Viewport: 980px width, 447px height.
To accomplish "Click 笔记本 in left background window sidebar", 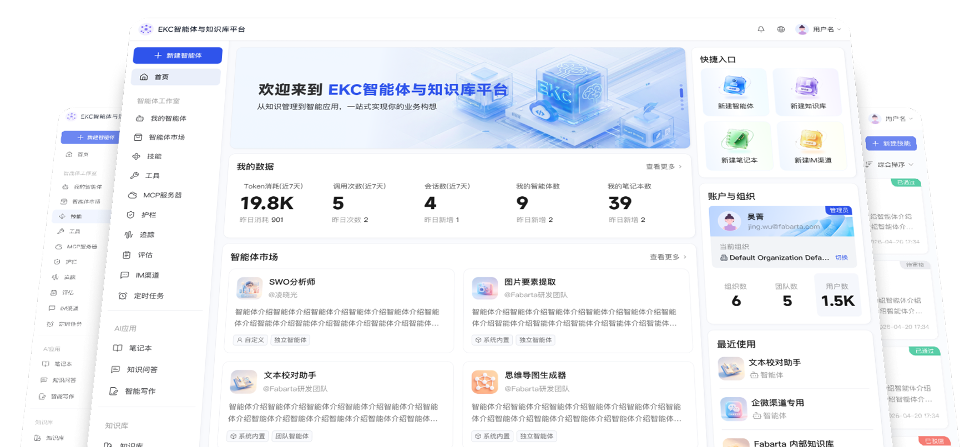I will pyautogui.click(x=58, y=364).
